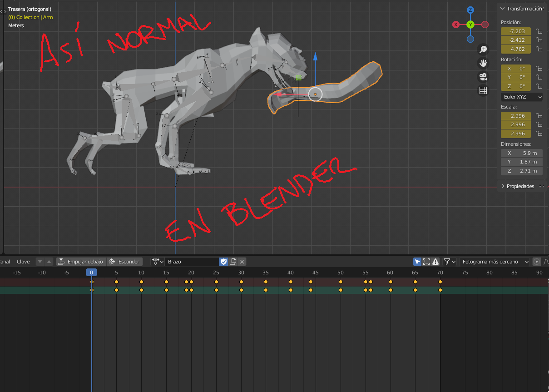
Task: Unlink the Brazo action with the X
Action: coord(242,262)
